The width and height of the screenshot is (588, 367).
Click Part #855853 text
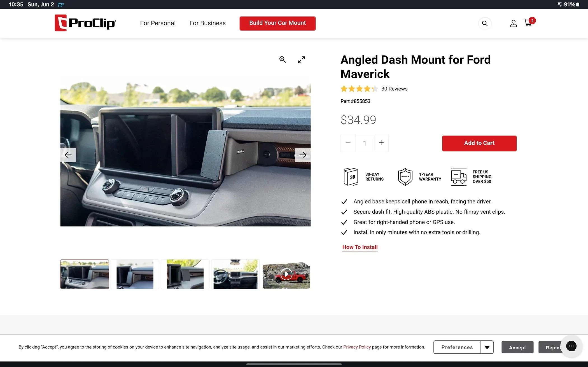(355, 101)
